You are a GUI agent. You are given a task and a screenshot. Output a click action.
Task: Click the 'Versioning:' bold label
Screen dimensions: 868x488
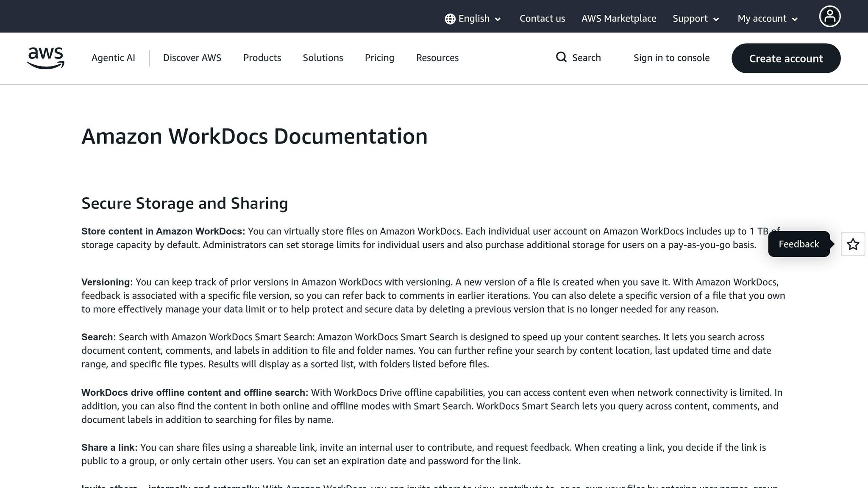107,282
